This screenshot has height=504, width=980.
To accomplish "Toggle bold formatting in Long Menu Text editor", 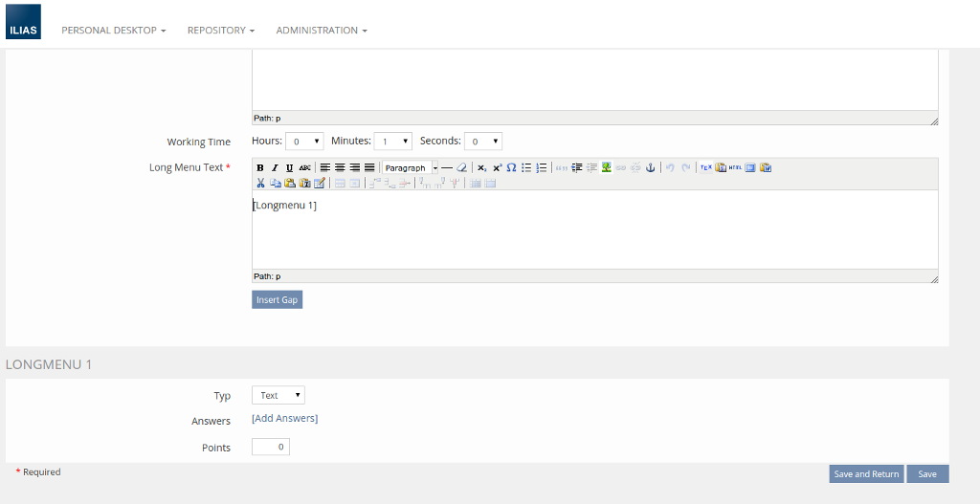I will (x=259, y=168).
